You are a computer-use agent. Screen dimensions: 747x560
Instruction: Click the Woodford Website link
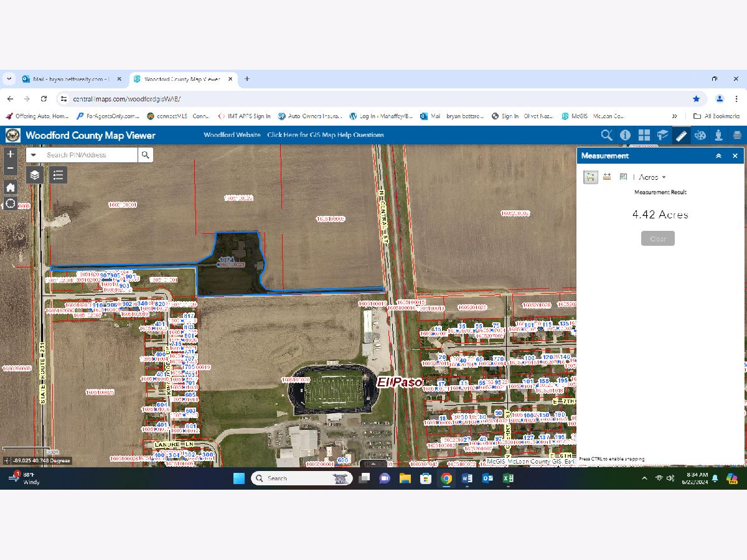(x=232, y=135)
